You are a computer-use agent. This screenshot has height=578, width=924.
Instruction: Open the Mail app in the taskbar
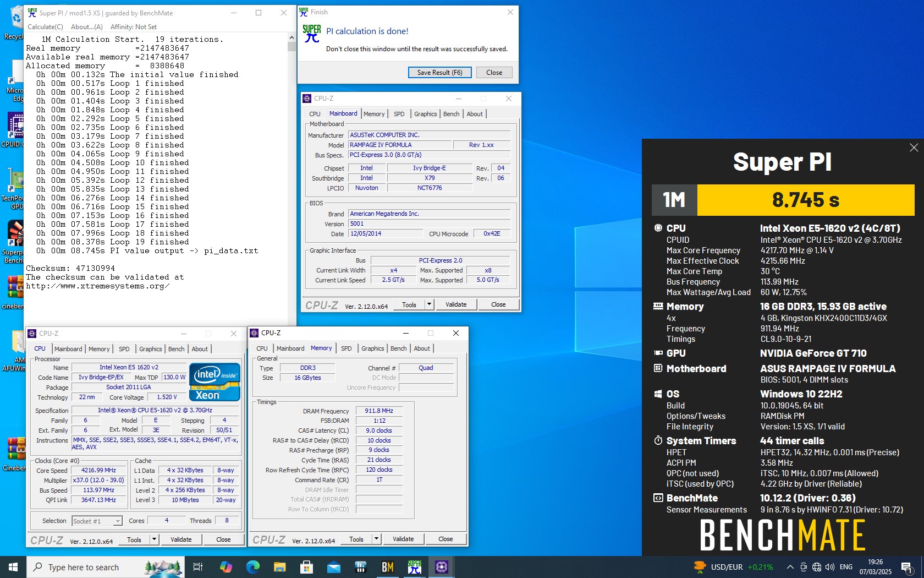tap(333, 567)
